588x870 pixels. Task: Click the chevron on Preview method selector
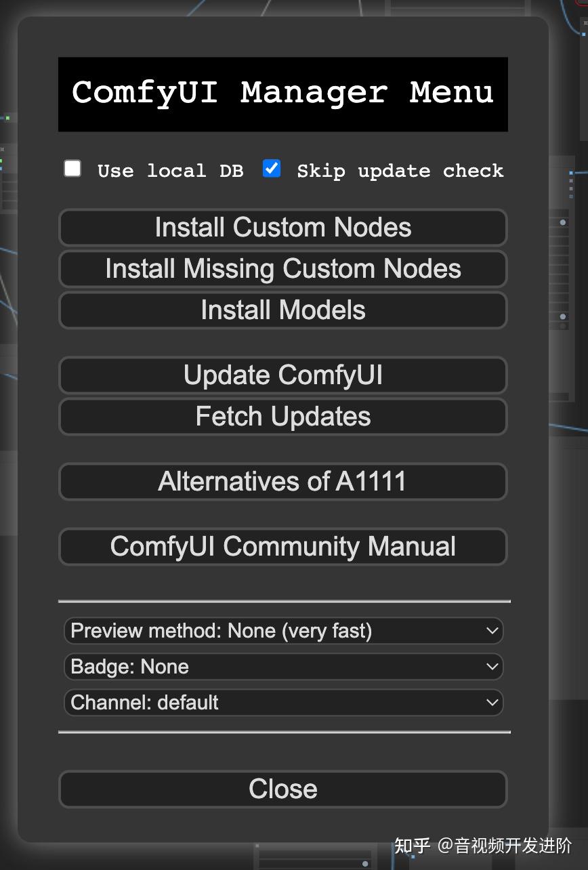pos(493,630)
